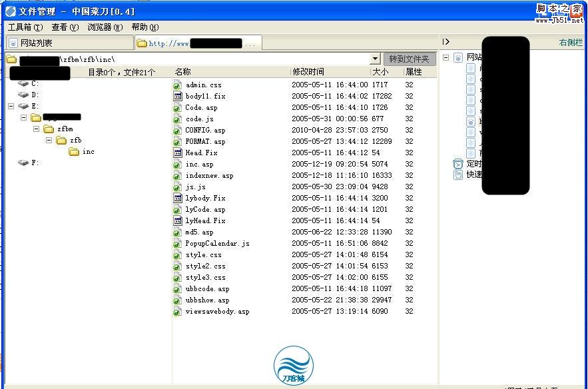The height and width of the screenshot is (389, 588).
Task: Switch to the 网站列表 tab
Action: (x=70, y=43)
